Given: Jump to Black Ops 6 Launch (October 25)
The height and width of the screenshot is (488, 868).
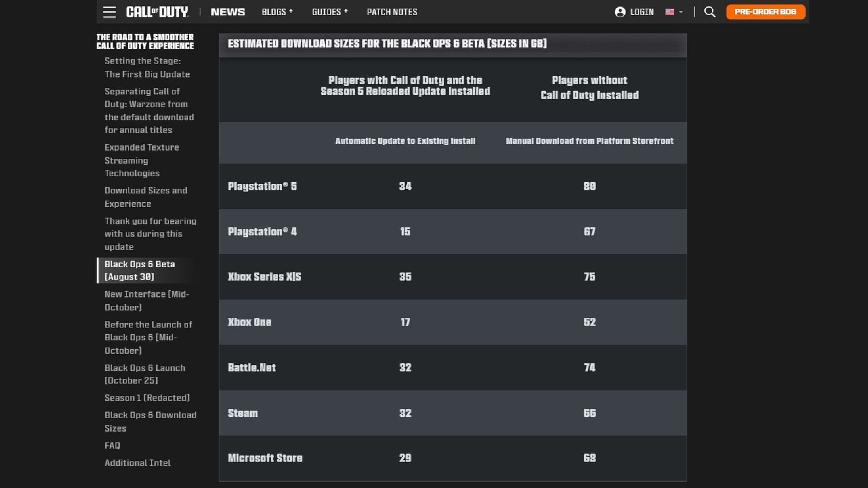Looking at the screenshot, I should (144, 374).
